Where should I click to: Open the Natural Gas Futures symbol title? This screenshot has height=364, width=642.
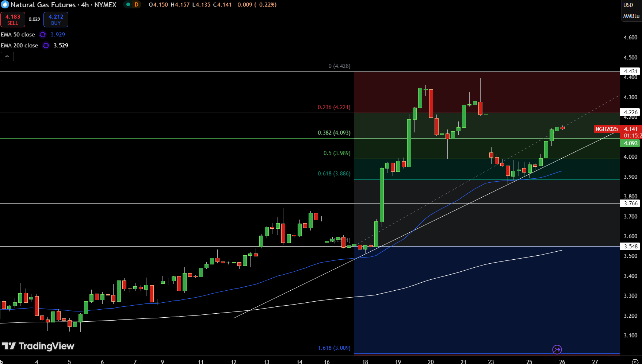click(64, 5)
